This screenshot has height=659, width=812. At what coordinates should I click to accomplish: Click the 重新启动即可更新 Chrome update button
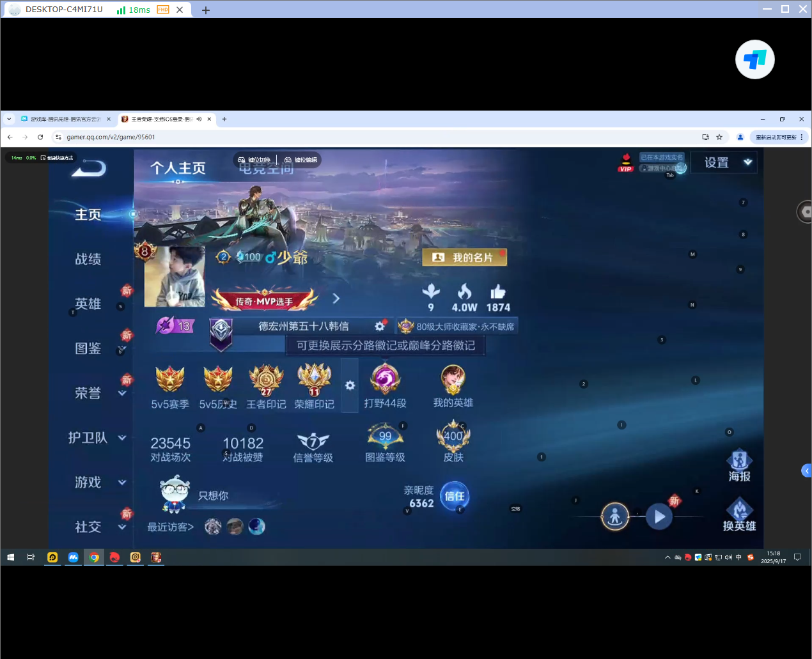[x=779, y=137]
